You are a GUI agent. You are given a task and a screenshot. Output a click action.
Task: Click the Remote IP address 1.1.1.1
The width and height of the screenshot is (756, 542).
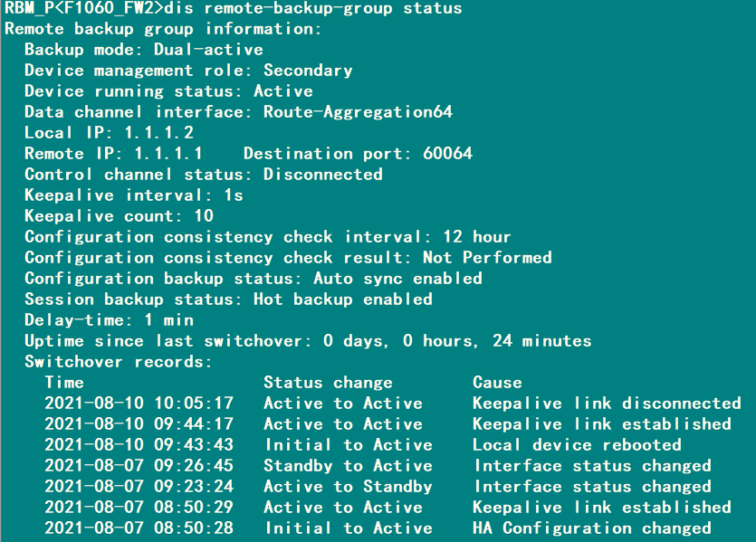click(x=168, y=154)
